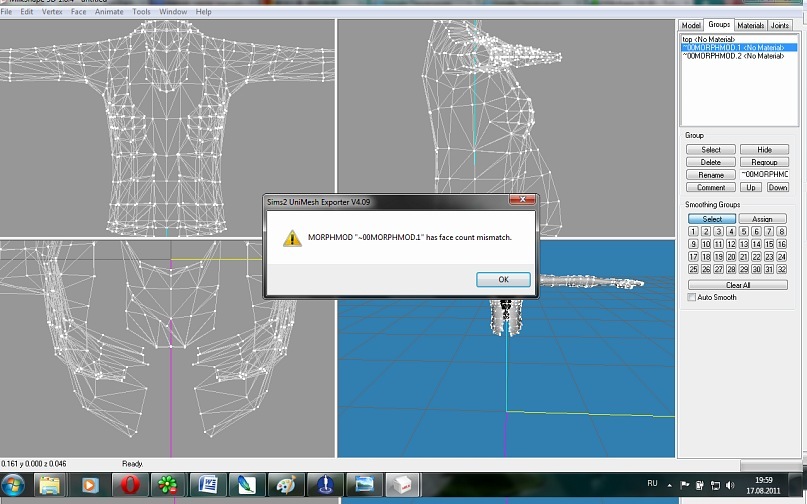Open the Paint palette icon in taskbar

[284, 485]
